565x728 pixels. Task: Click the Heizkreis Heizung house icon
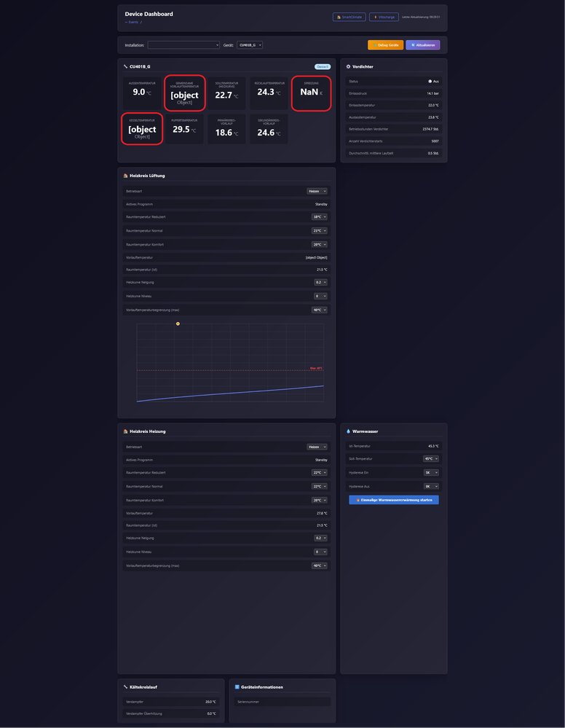click(x=125, y=431)
